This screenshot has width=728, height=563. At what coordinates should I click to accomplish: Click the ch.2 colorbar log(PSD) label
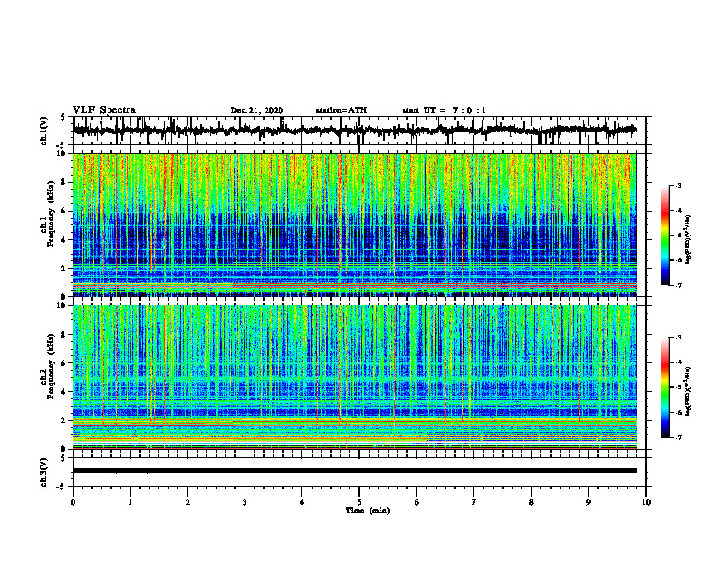click(x=689, y=391)
